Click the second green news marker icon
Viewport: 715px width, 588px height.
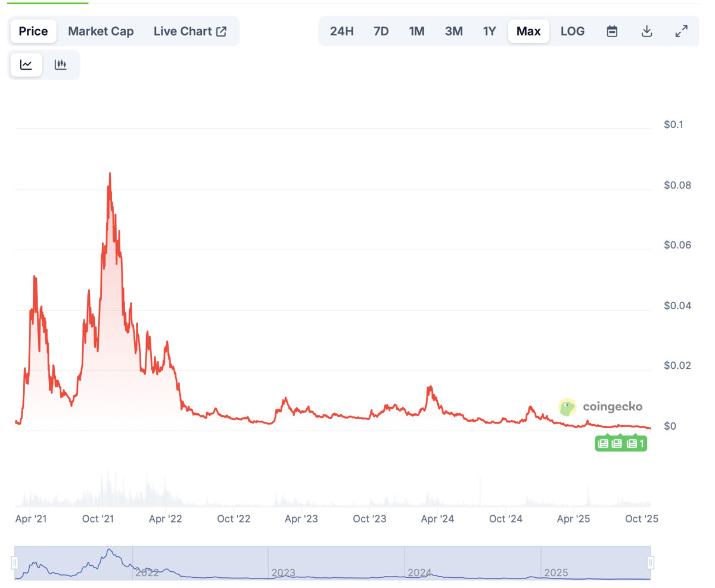(617, 443)
